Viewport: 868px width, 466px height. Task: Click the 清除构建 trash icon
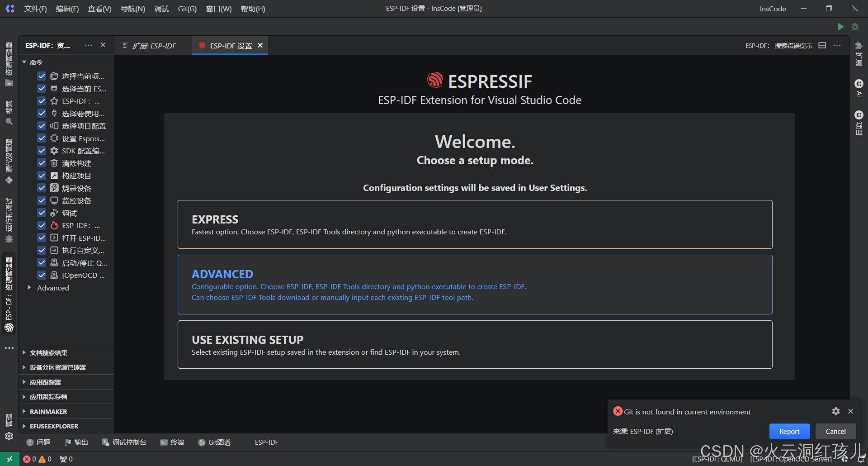pyautogui.click(x=54, y=163)
